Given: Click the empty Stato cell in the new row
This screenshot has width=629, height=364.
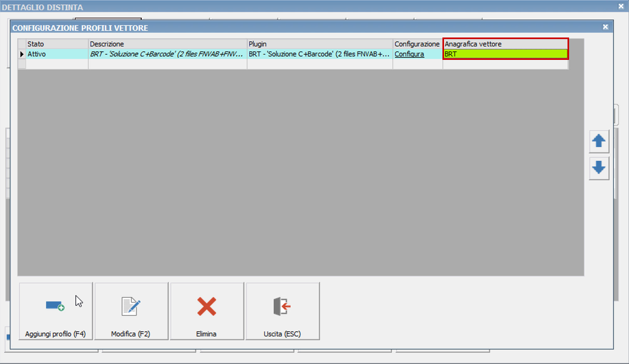Looking at the screenshot, I should pos(57,64).
